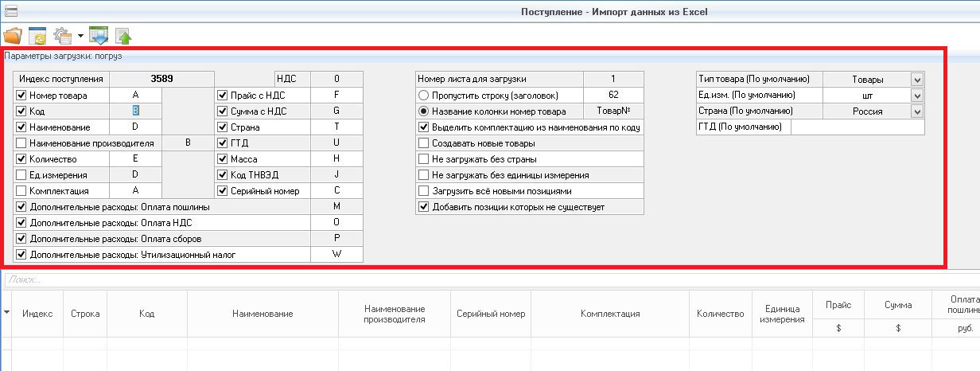Toggle the Количество checkbox
Image resolution: width=980 pixels, height=371 pixels.
point(21,159)
